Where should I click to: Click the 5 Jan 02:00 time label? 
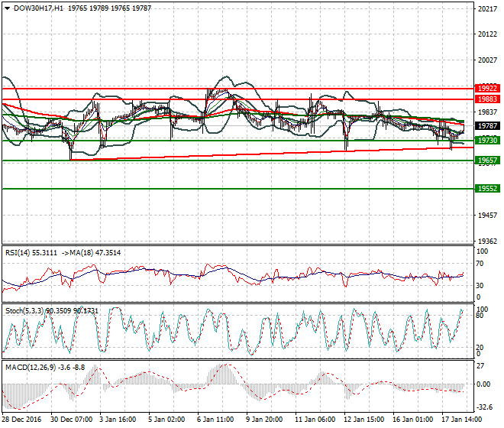(x=166, y=420)
